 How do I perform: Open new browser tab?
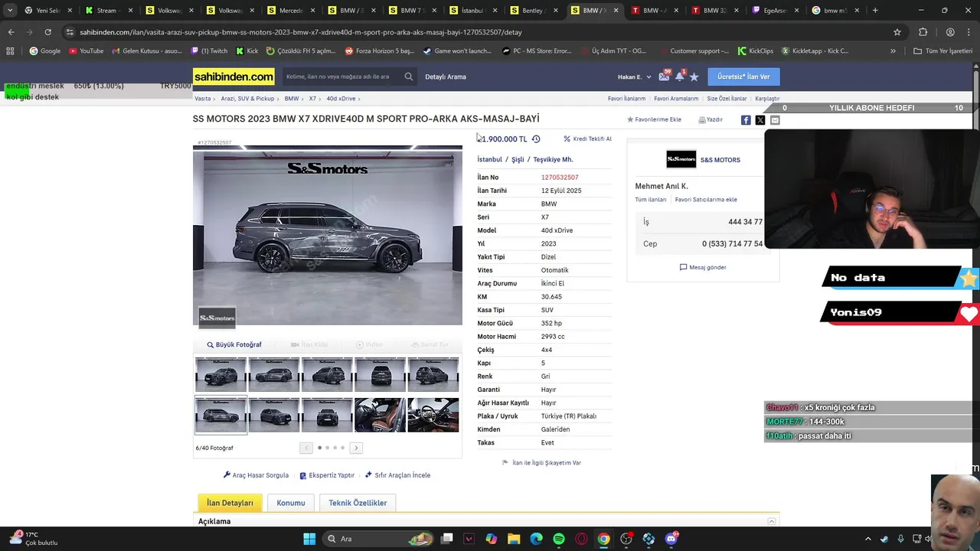[875, 11]
